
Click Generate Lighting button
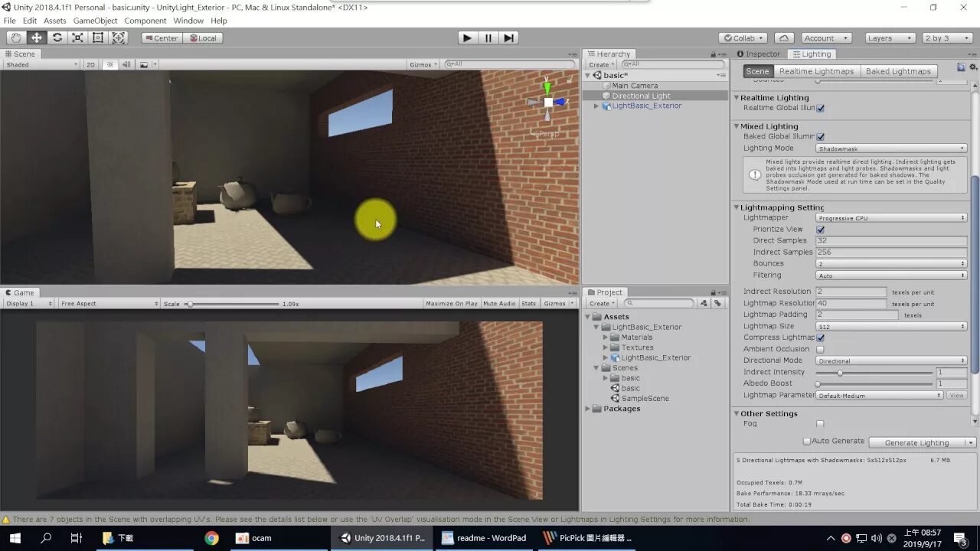[x=916, y=442]
